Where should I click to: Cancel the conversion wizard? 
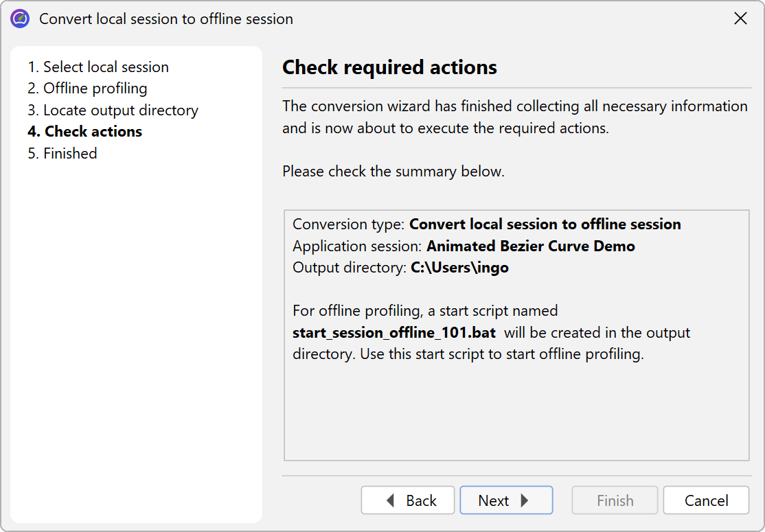706,500
